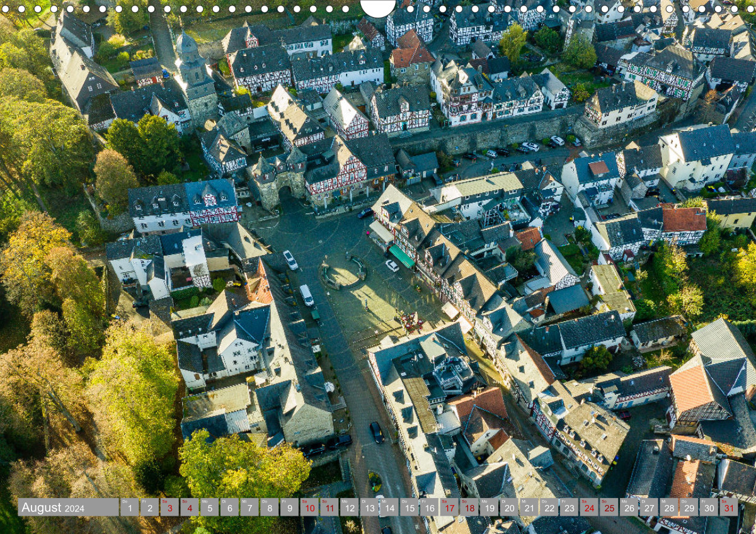Choose day 23 of August
This screenshot has width=756, height=534.
coord(570,508)
